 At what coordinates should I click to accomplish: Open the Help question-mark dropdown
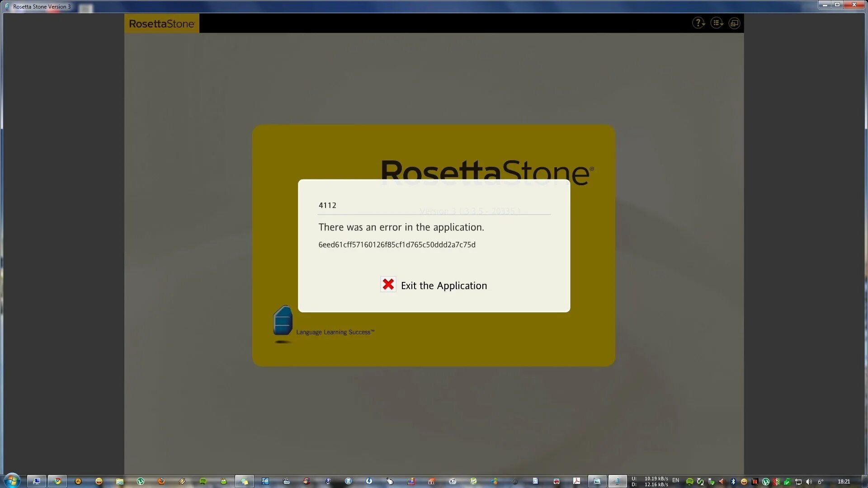pos(698,23)
